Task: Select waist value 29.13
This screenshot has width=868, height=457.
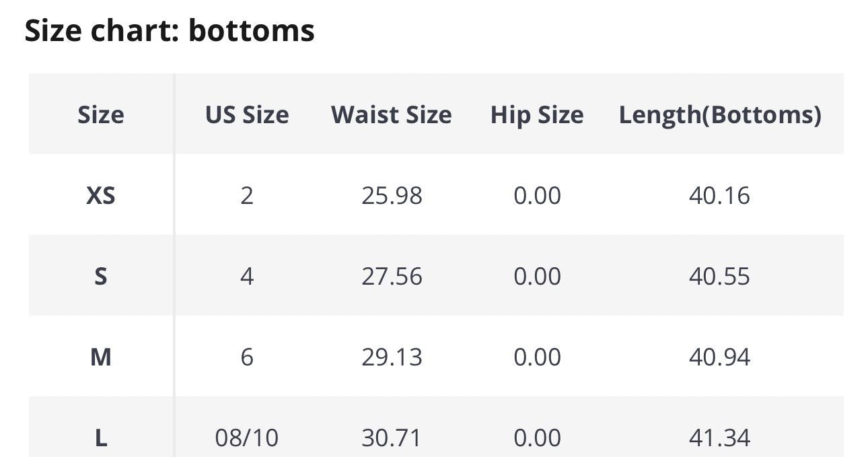Action: point(392,357)
